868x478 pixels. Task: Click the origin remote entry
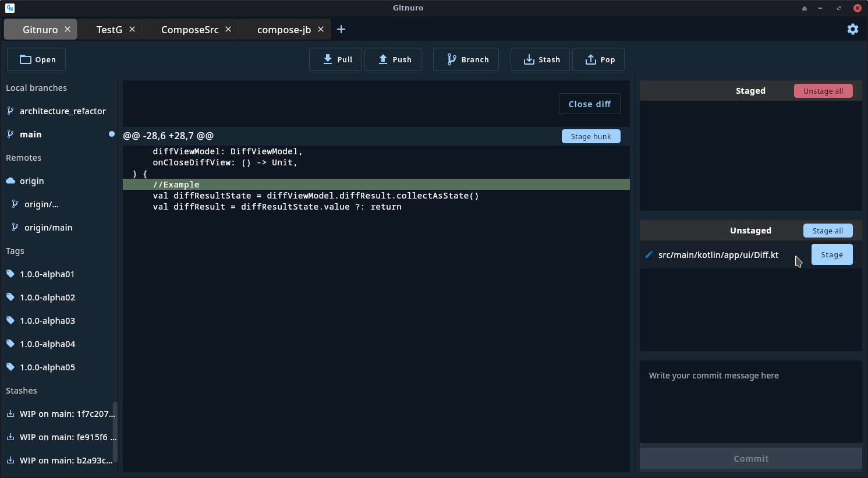59,181
